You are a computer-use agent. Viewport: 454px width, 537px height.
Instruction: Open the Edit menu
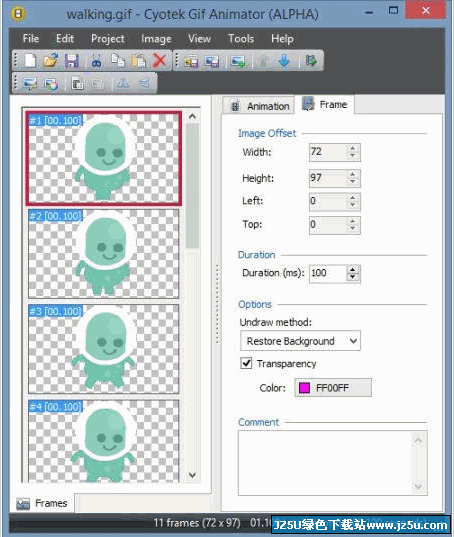point(65,38)
